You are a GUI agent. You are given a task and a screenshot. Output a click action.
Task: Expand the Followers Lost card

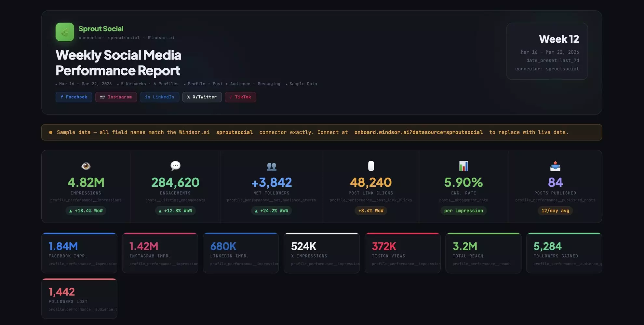79,298
